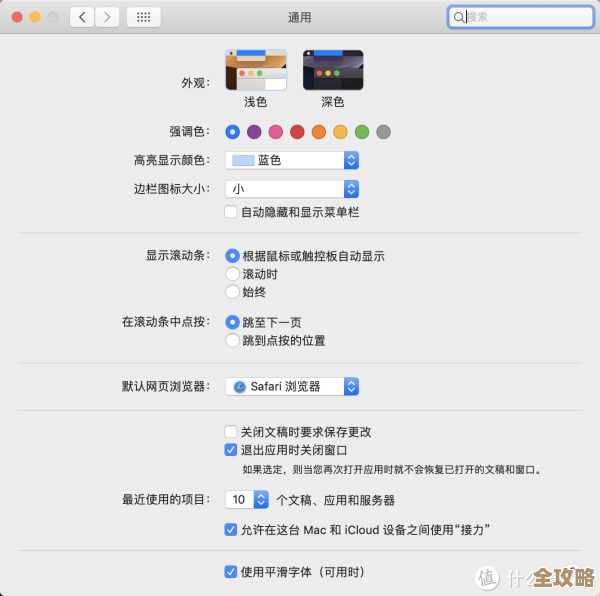Select the 浅色 light appearance thumbnail
Screen dimensions: 600x596
256,70
